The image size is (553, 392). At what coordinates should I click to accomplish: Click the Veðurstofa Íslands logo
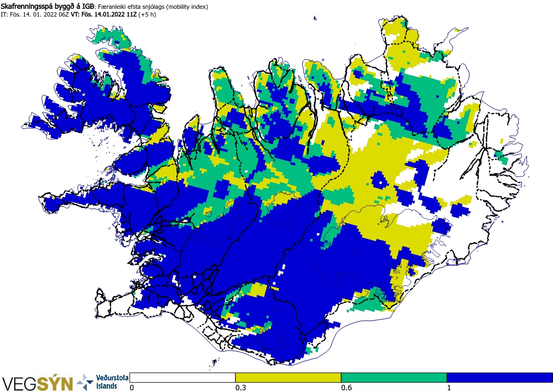click(103, 382)
